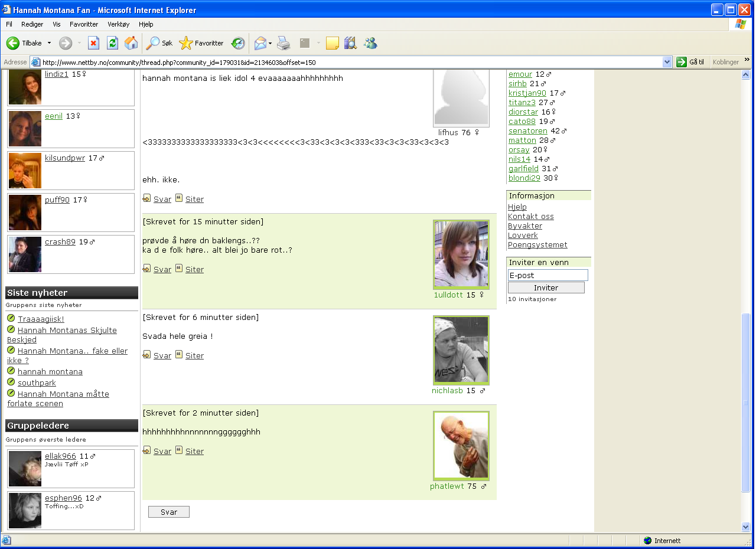756x549 pixels.
Task: Expand the Mail icon dropdown arrow
Action: [270, 43]
